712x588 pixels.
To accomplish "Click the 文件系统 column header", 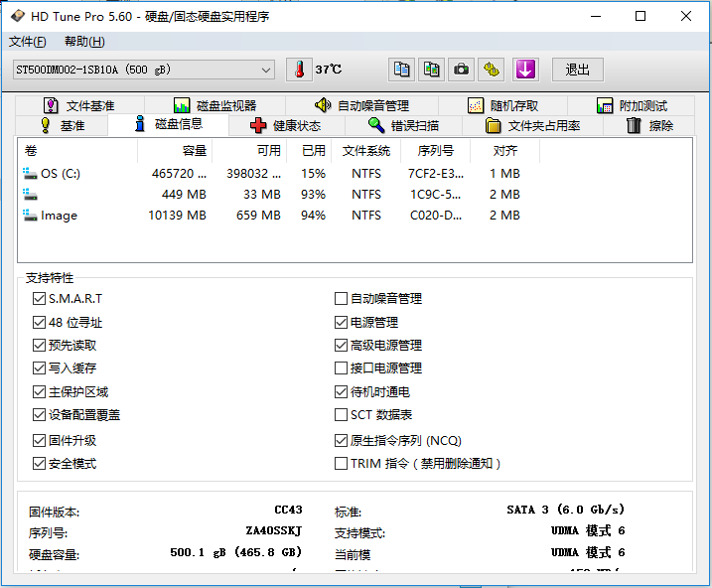I will (366, 151).
